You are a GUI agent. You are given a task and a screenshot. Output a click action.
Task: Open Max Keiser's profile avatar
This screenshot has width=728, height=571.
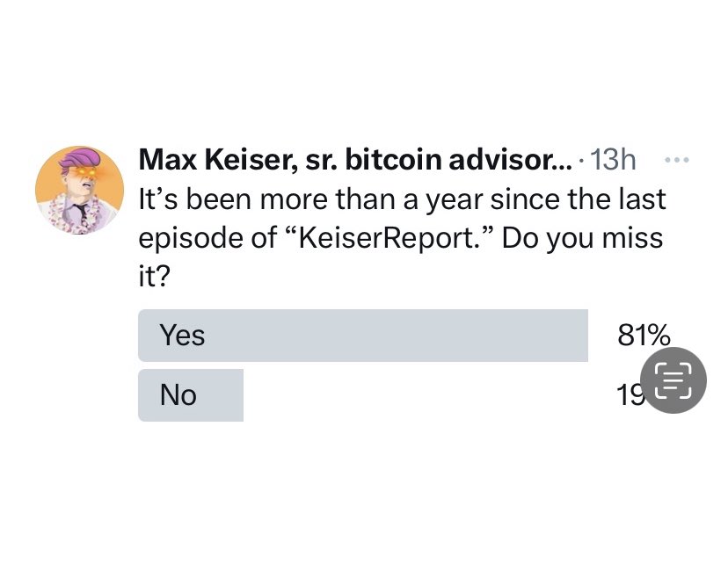coord(79,190)
